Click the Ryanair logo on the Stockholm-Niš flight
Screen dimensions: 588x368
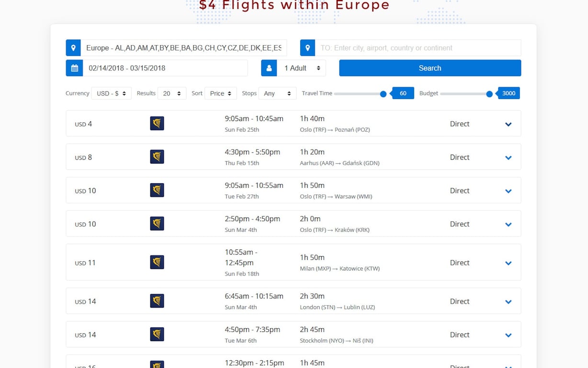[x=157, y=334]
